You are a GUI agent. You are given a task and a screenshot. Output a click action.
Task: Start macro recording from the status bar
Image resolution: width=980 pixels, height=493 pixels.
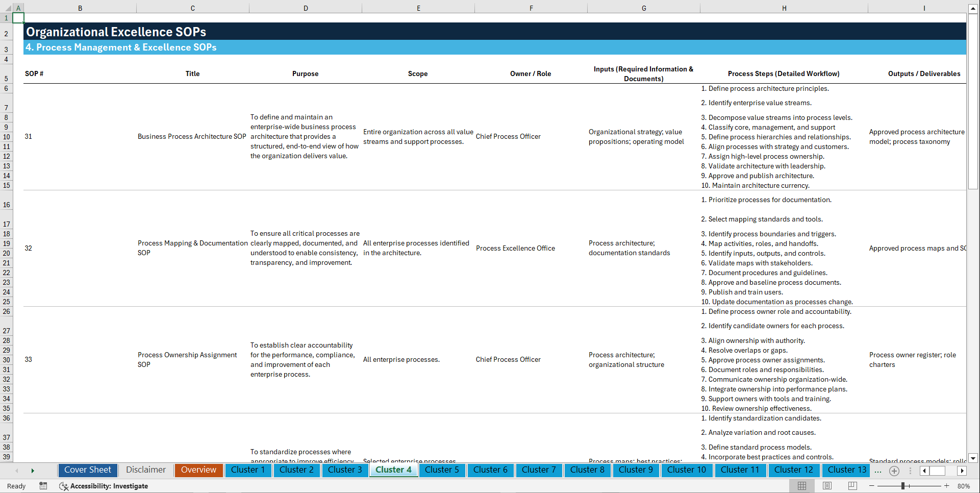[x=43, y=486]
